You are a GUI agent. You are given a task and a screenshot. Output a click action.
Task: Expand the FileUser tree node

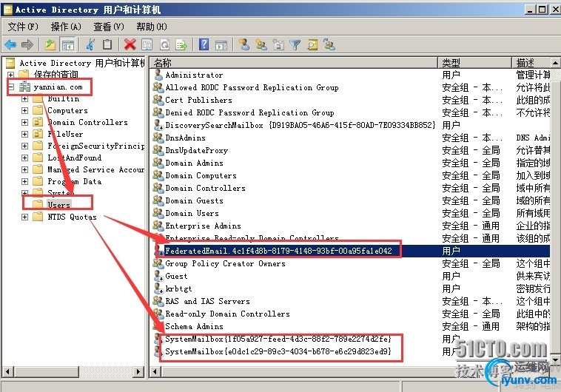point(24,134)
